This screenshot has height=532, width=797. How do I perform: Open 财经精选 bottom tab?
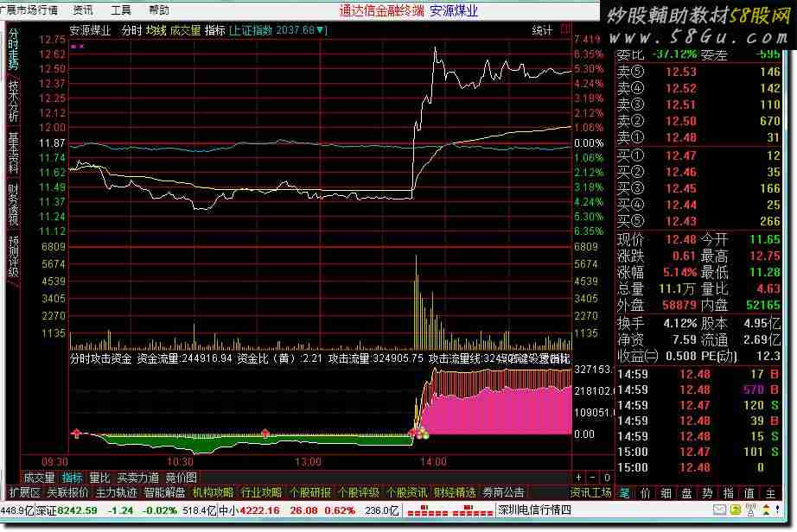click(455, 492)
